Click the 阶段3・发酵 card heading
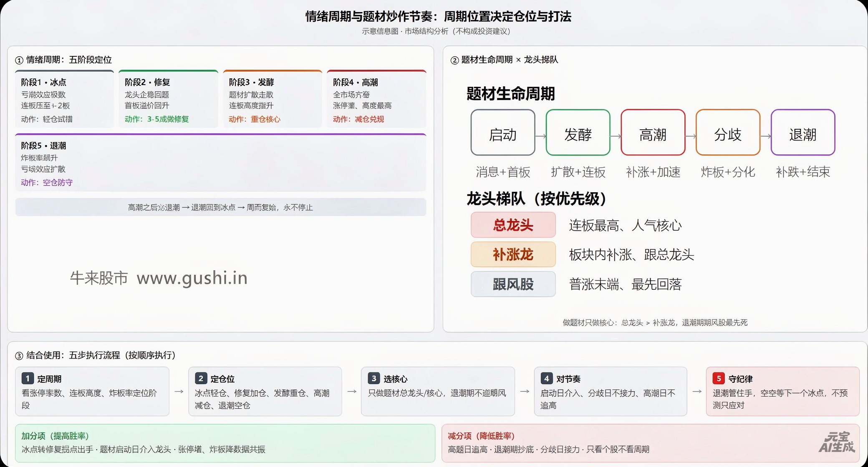868x467 pixels. (252, 82)
